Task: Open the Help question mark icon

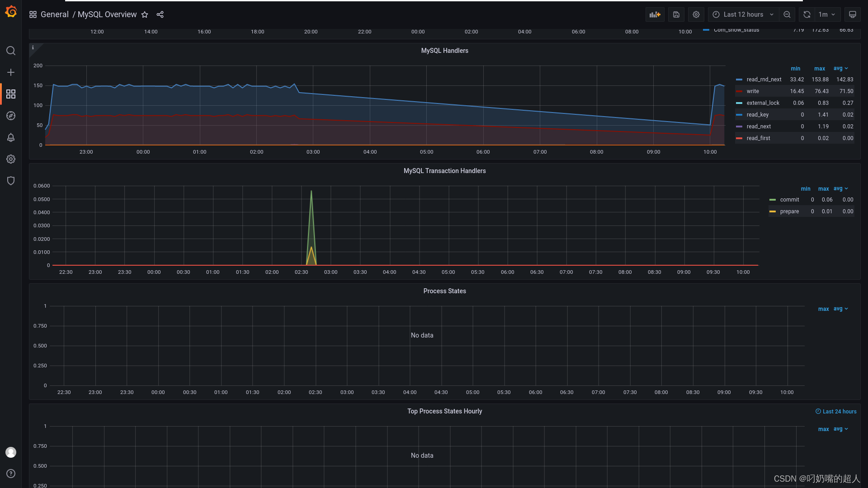Action: (x=11, y=474)
